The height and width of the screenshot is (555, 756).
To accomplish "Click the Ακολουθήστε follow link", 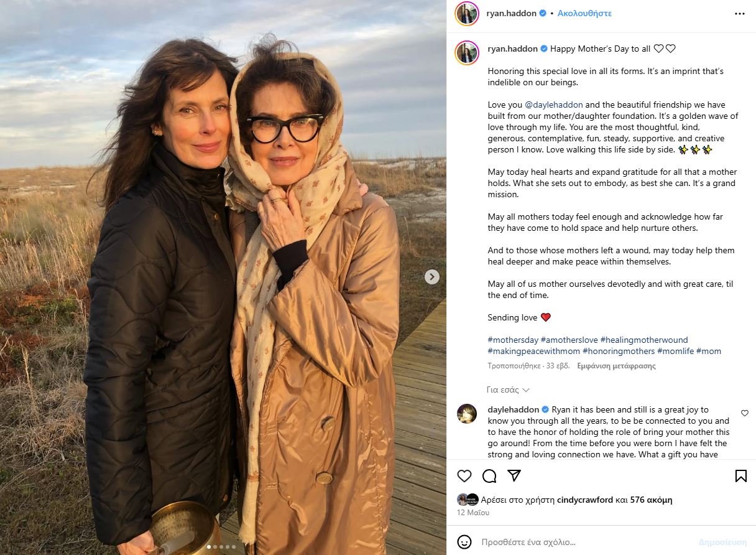I will click(x=584, y=13).
